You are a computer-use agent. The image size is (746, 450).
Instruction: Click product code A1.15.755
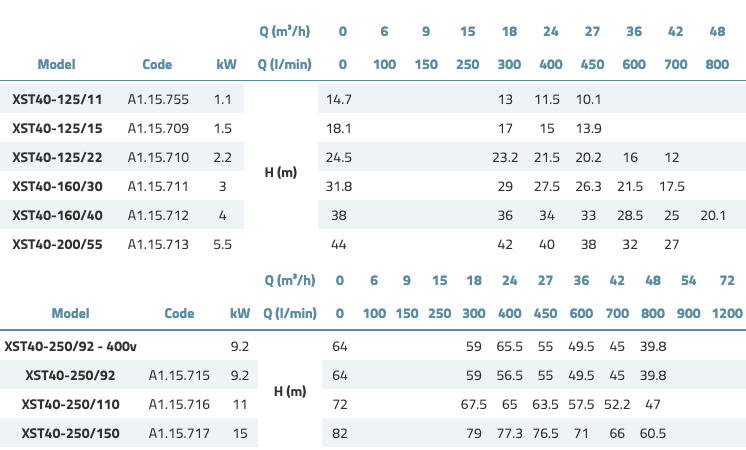click(157, 100)
